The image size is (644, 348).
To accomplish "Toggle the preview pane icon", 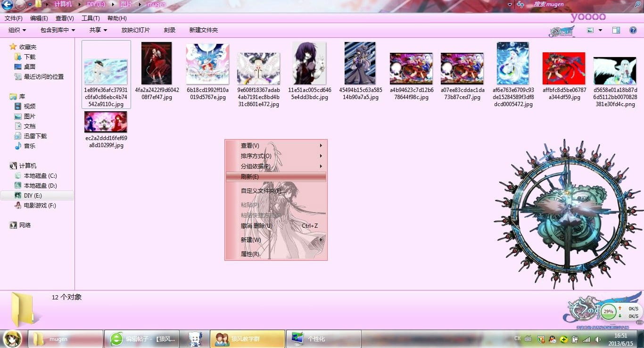I will pyautogui.click(x=616, y=30).
